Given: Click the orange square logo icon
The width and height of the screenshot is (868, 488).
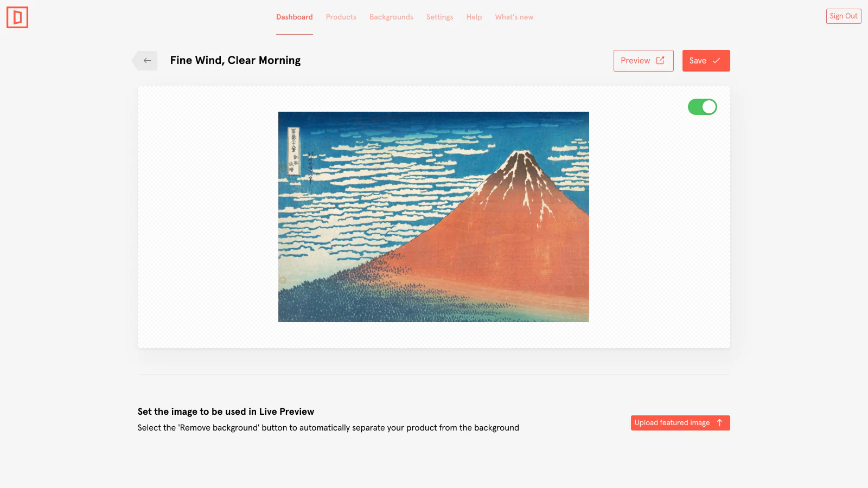Looking at the screenshot, I should pyautogui.click(x=17, y=17).
